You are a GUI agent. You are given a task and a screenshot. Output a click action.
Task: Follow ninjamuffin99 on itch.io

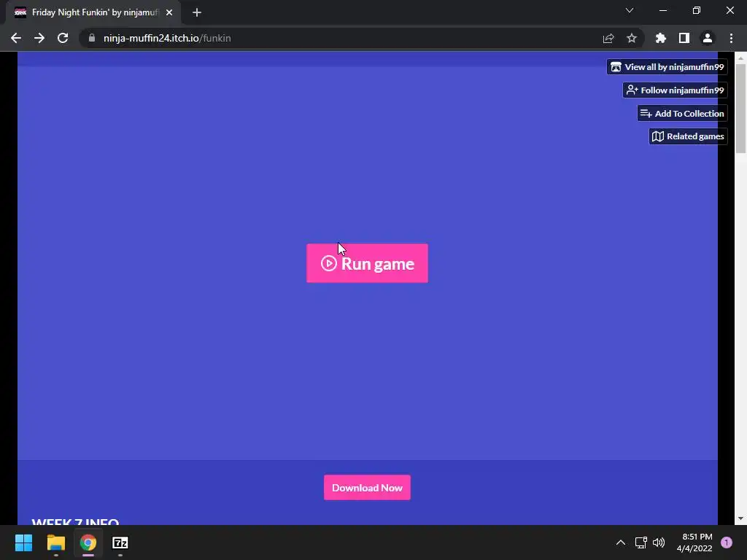click(x=675, y=90)
